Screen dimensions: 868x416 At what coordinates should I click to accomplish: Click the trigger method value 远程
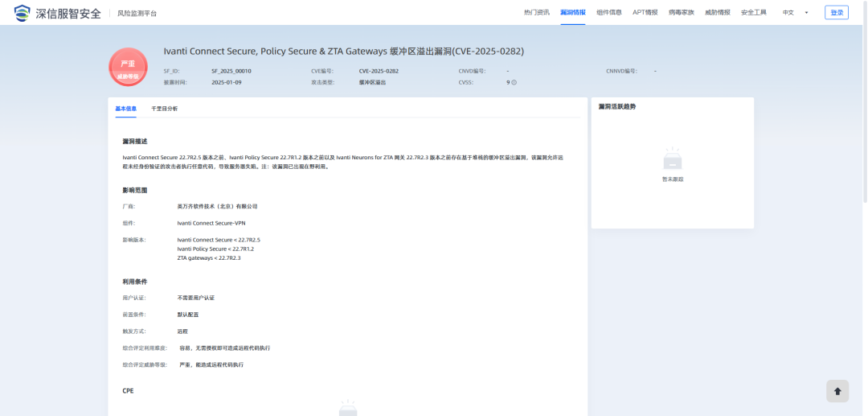[182, 332]
